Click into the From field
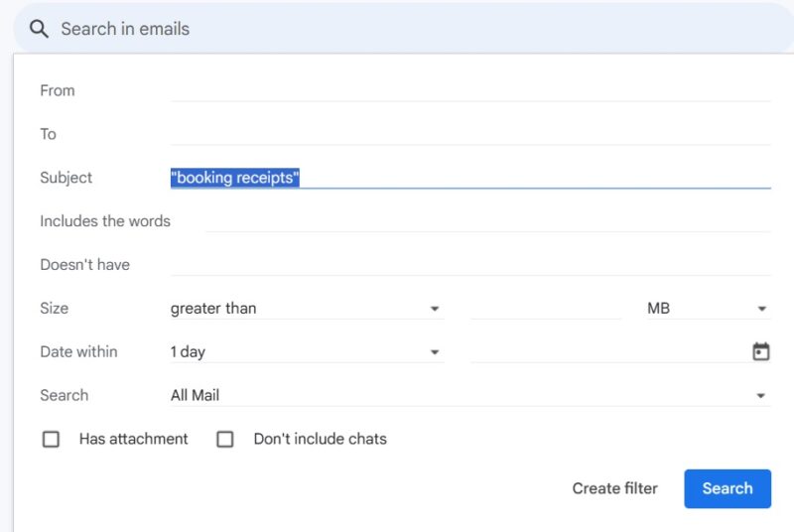This screenshot has height=532, width=794. pyautogui.click(x=470, y=90)
